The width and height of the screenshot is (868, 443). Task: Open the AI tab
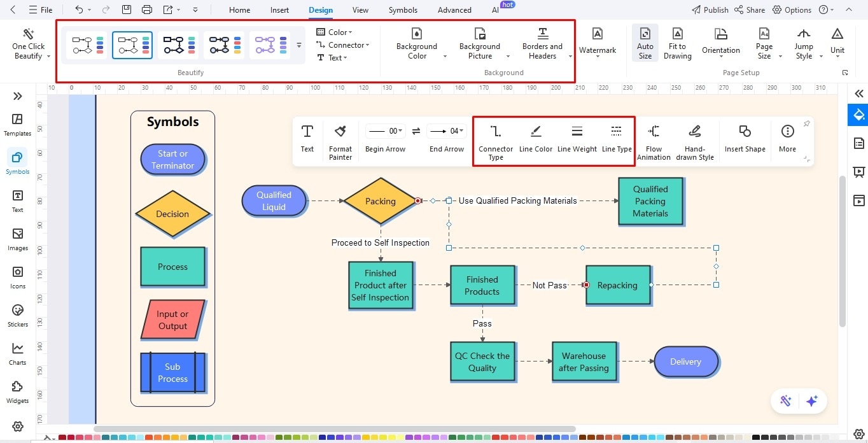pyautogui.click(x=495, y=10)
